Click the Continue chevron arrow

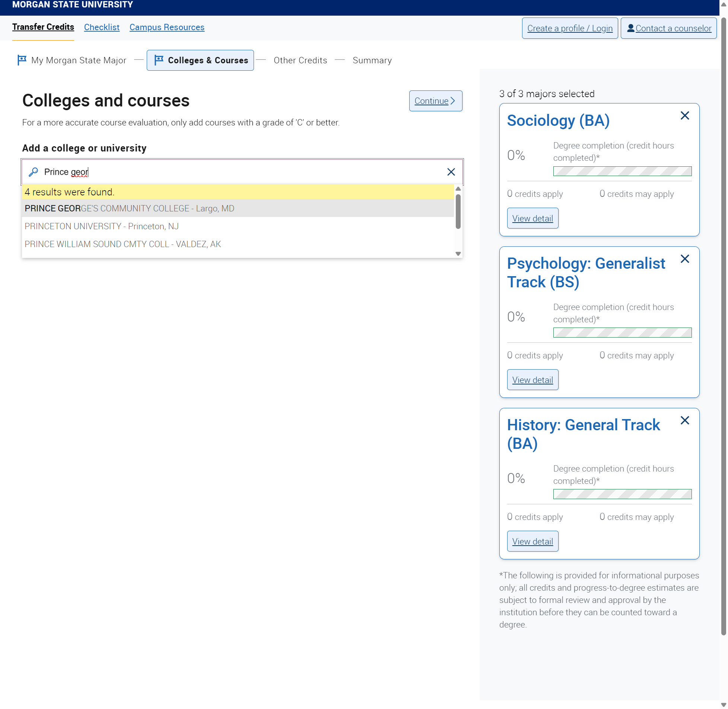pos(453,101)
